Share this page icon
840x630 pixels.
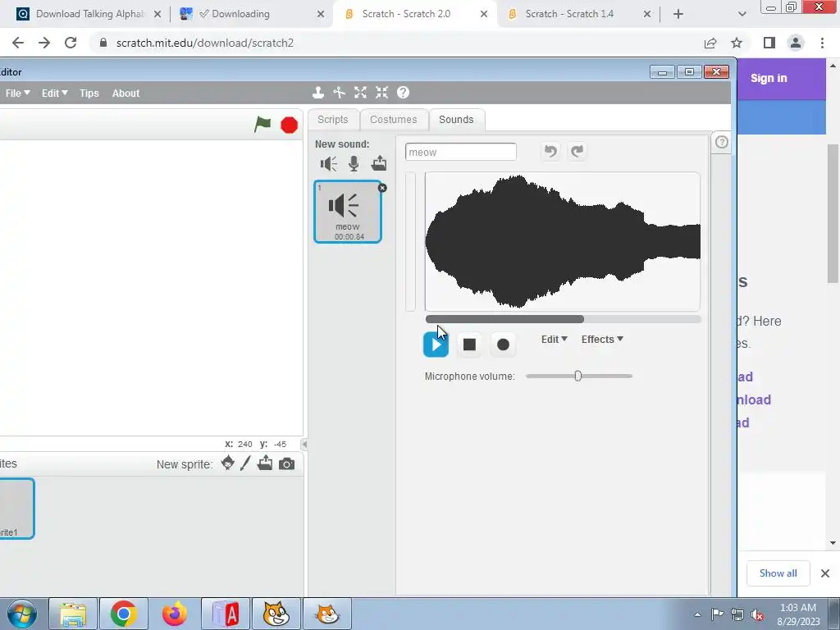[710, 43]
